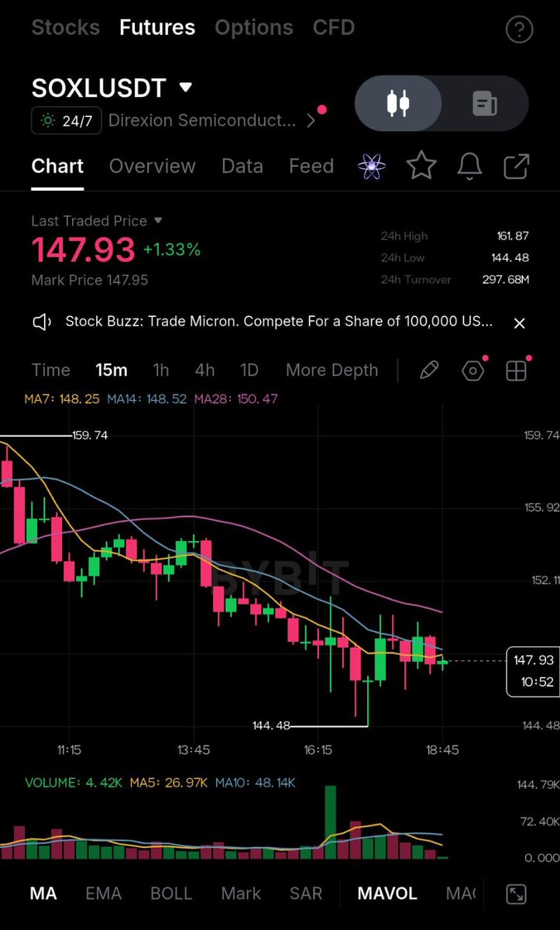
Task: Toggle the EMA indicator
Action: pyautogui.click(x=104, y=894)
